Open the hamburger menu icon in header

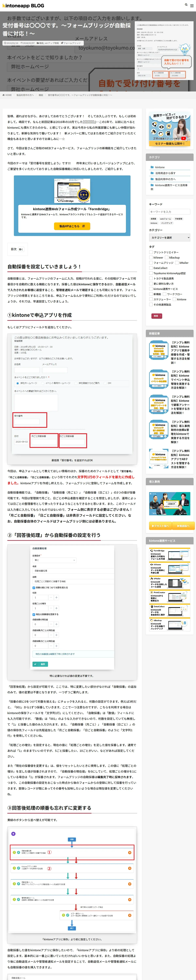point(191,5)
